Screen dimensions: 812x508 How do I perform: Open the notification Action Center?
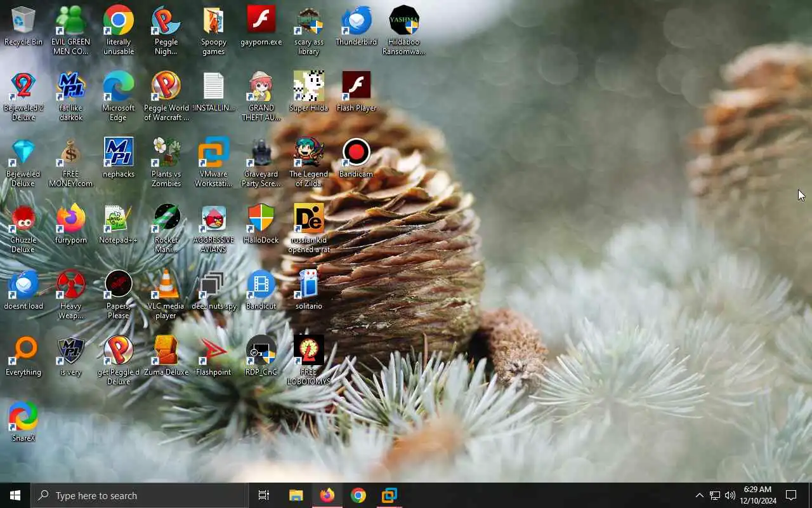(791, 495)
